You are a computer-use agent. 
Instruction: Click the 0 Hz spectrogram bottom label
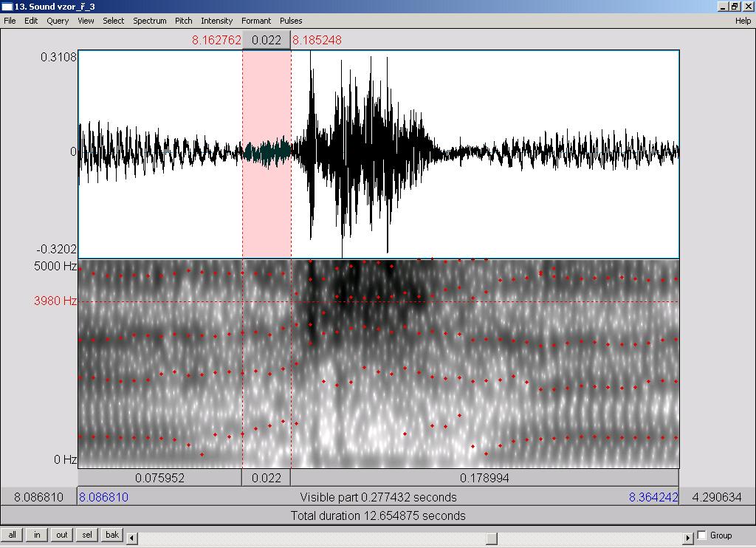(65, 459)
